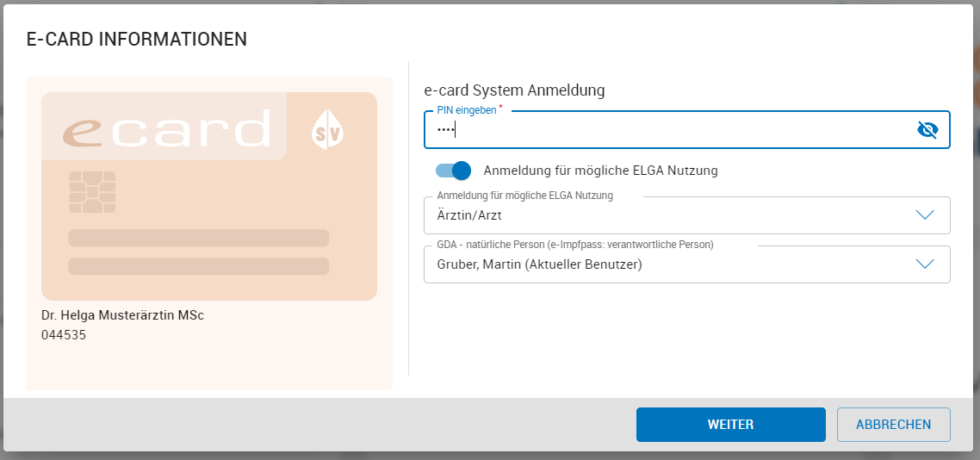Click the e-card image
This screenshot has height=460, width=980.
coord(209,196)
